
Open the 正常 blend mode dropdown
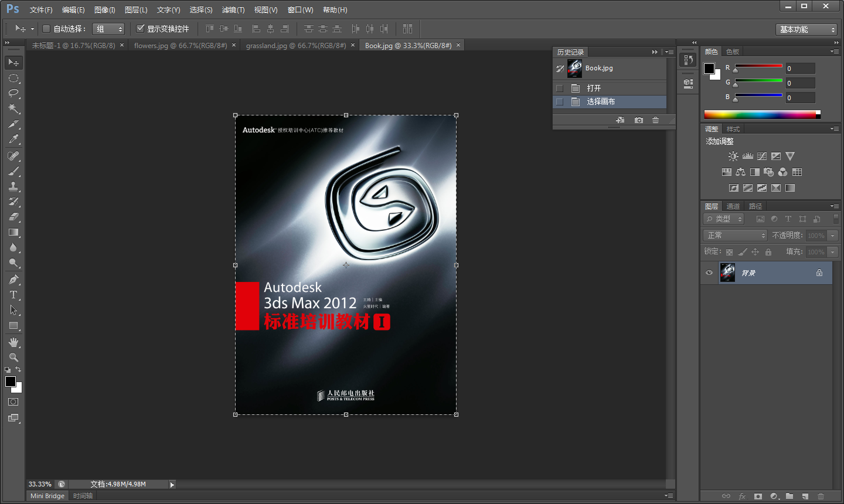pyautogui.click(x=735, y=236)
